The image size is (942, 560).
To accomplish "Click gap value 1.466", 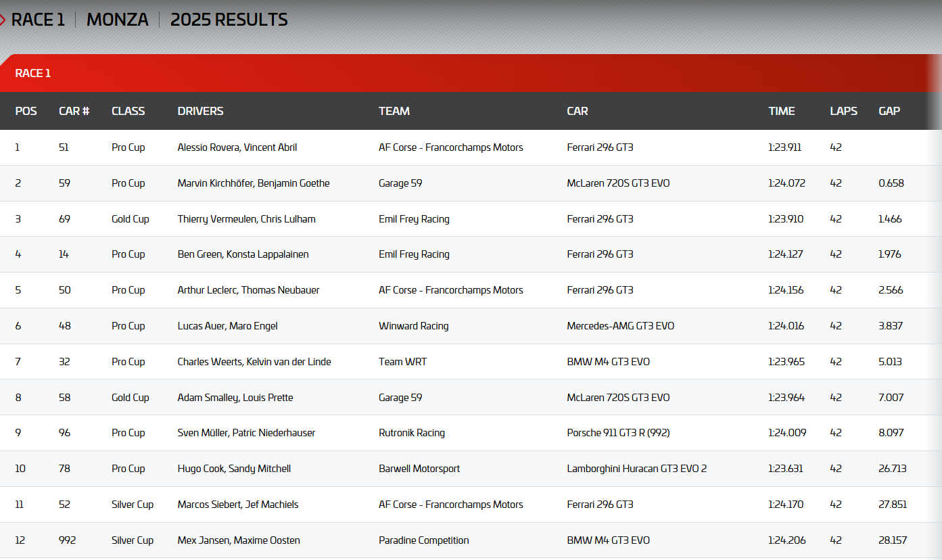I will point(891,219).
